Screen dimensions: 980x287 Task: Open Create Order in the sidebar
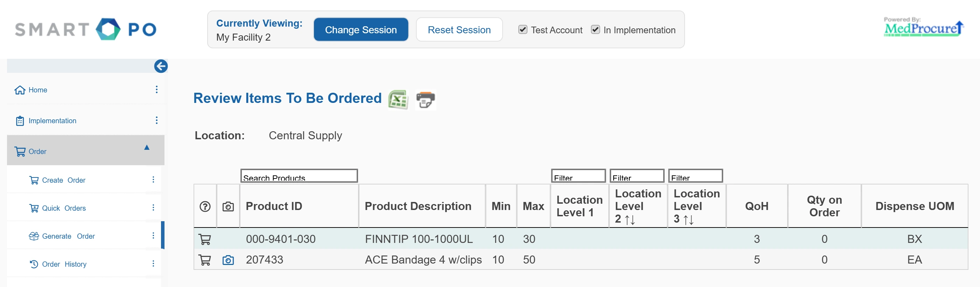coord(64,180)
